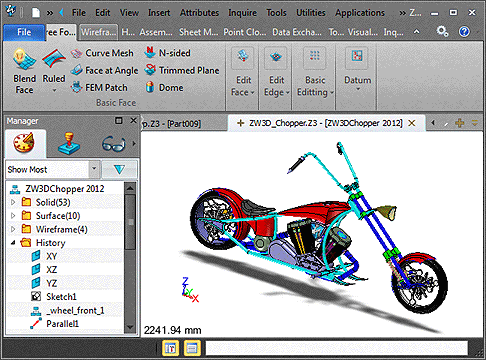Select the ZW3DChopper 2012 root node

(x=57, y=189)
